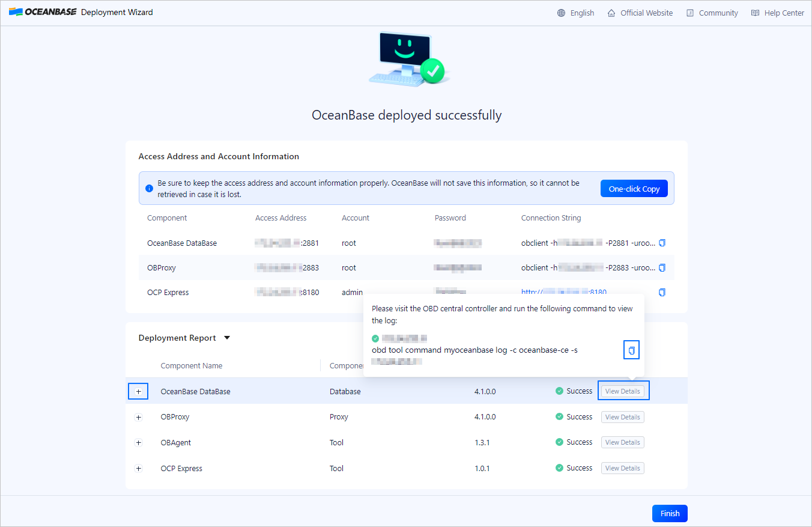The height and width of the screenshot is (527, 812).
Task: View Details for OceanBase DataBase
Action: coord(622,391)
